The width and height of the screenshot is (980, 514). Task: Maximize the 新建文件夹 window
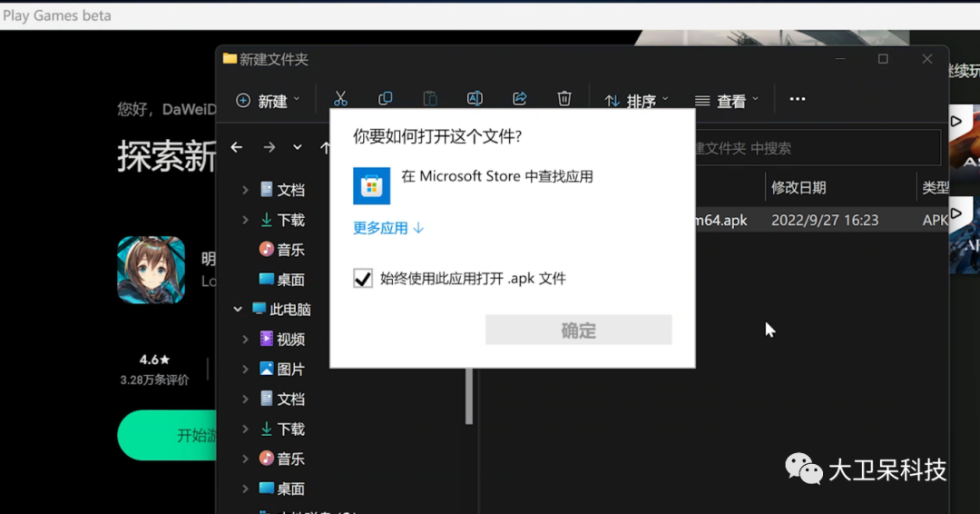[883, 59]
